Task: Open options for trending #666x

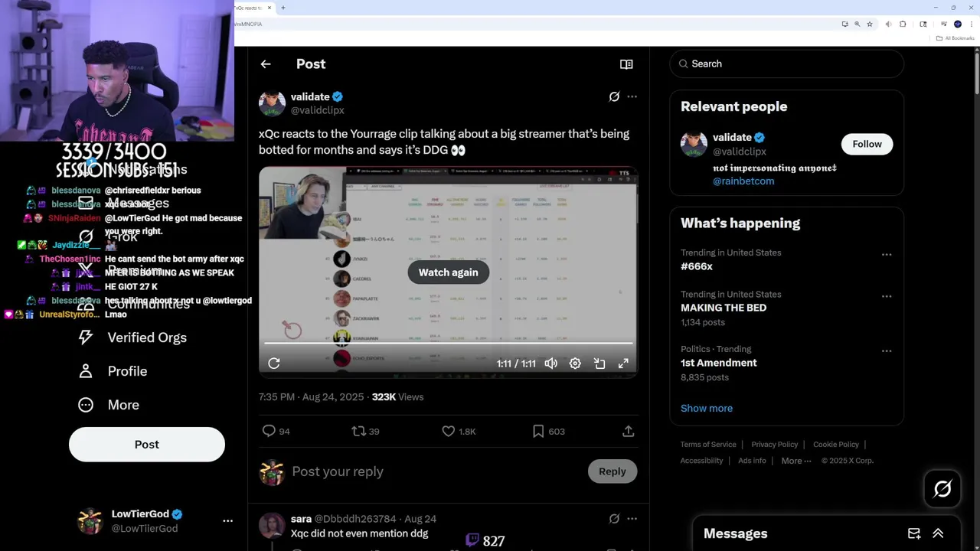Action: (887, 254)
